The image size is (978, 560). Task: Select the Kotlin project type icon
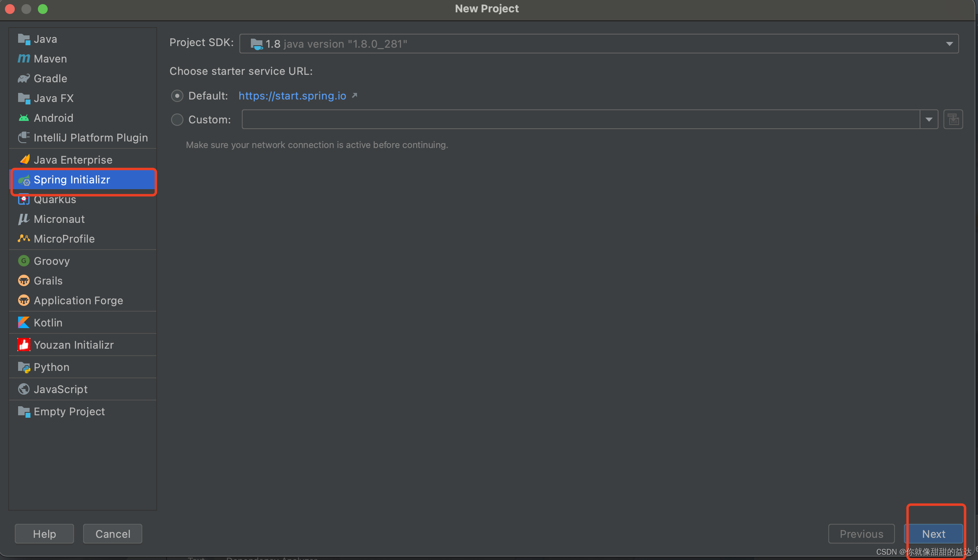24,322
